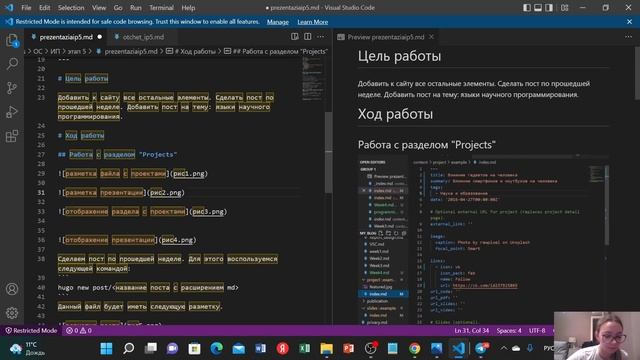640x360 pixels.
Task: Select the Preview prezentaziaip5.md tab
Action: click(x=386, y=37)
